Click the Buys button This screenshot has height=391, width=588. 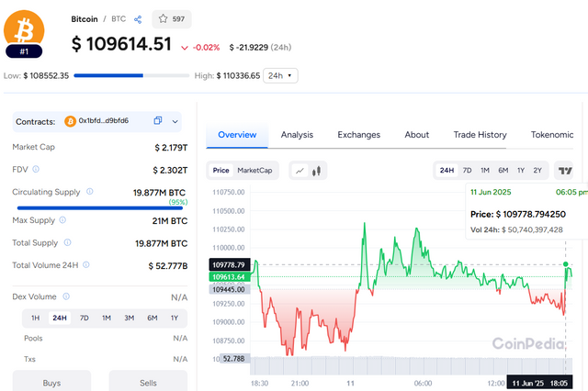(51, 381)
